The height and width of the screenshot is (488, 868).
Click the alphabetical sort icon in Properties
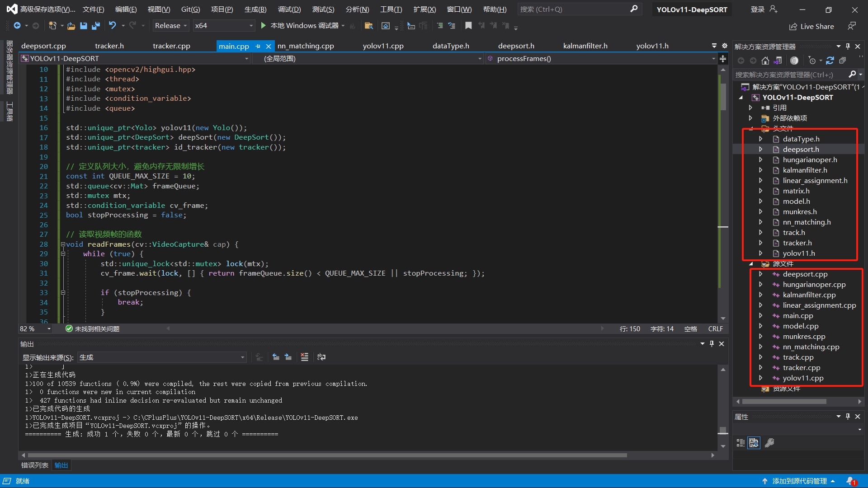[x=754, y=443]
